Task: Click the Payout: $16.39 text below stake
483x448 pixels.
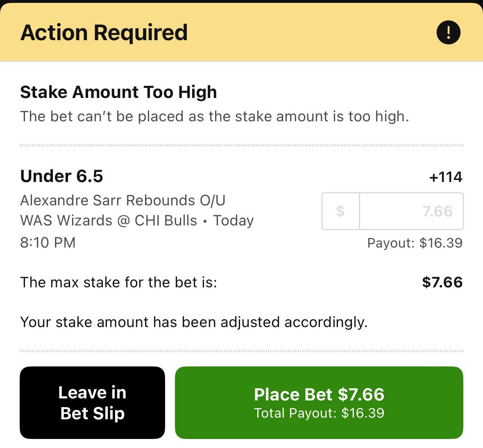Action: click(415, 243)
